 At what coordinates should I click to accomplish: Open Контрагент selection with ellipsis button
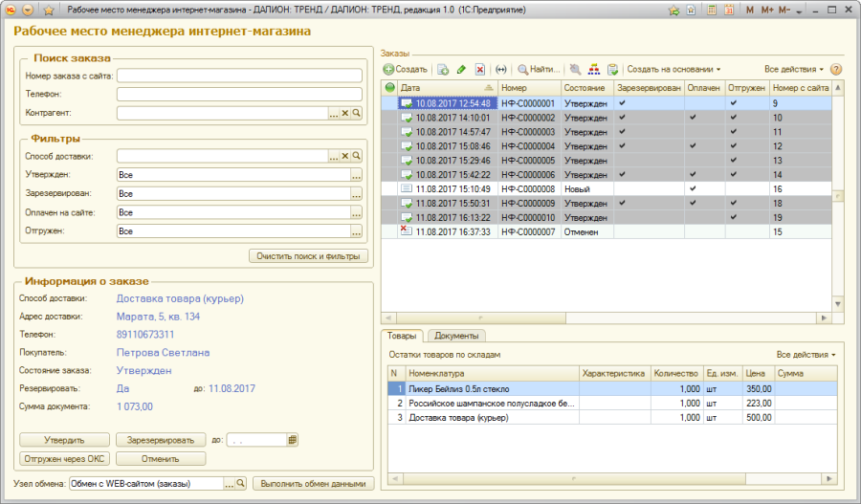tap(333, 113)
